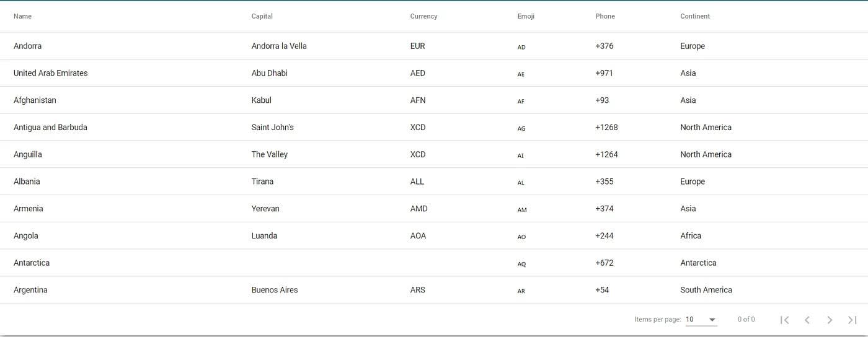
Task: Click the Name column header
Action: point(22,16)
